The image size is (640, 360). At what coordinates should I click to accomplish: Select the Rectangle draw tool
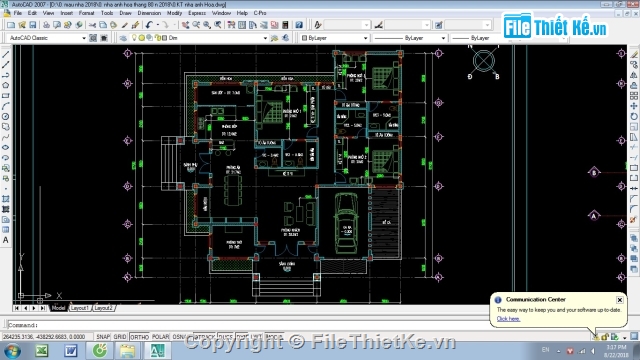pyautogui.click(x=6, y=96)
